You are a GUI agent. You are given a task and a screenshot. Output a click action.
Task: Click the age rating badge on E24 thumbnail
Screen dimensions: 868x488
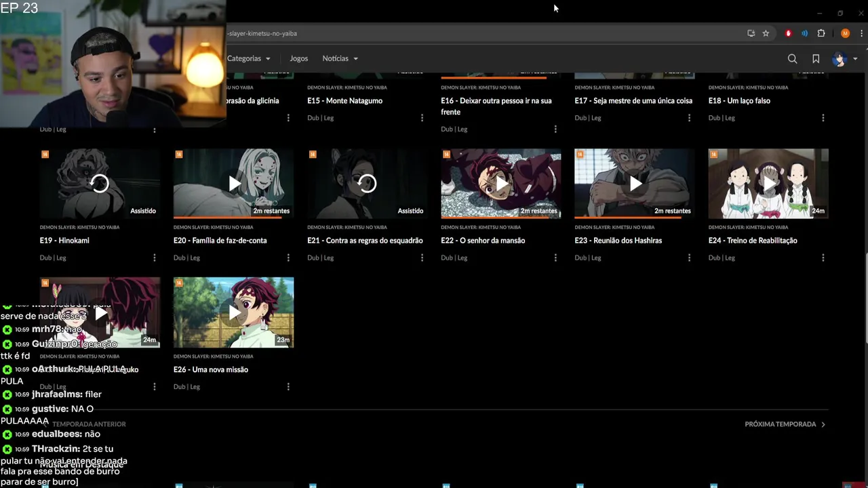(713, 155)
